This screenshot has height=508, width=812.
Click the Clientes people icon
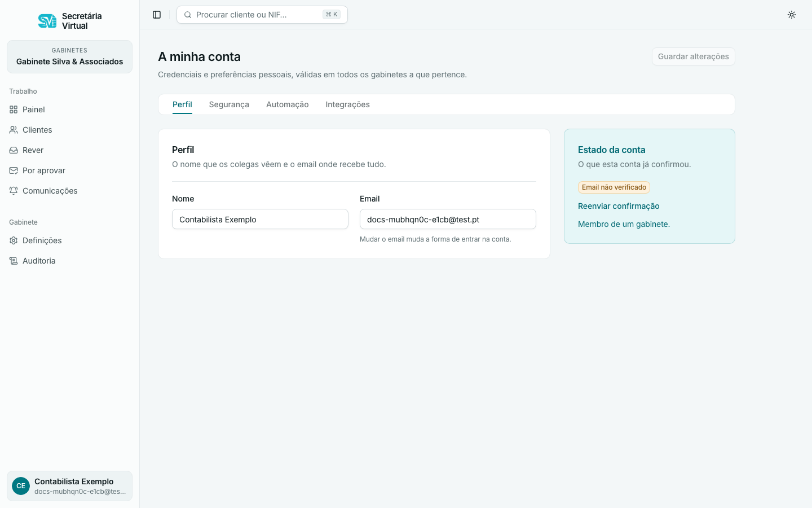(x=14, y=130)
